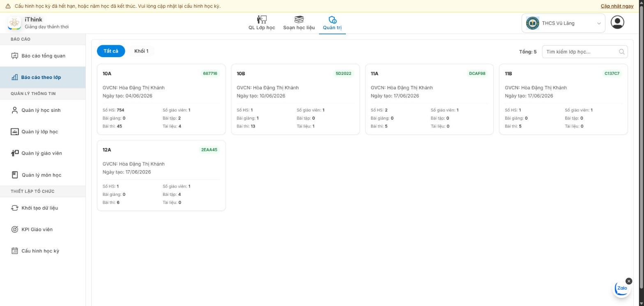Click class code 5D2022 badge

(x=343, y=74)
